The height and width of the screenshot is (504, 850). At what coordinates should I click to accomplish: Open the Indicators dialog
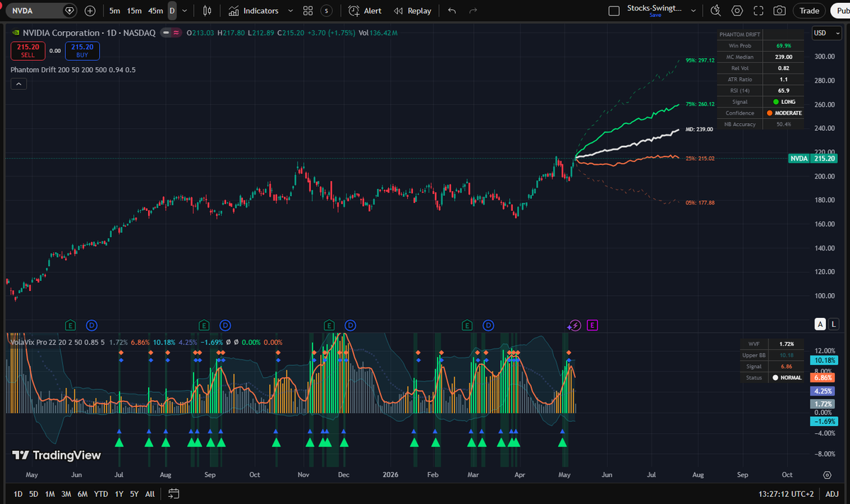pyautogui.click(x=253, y=11)
